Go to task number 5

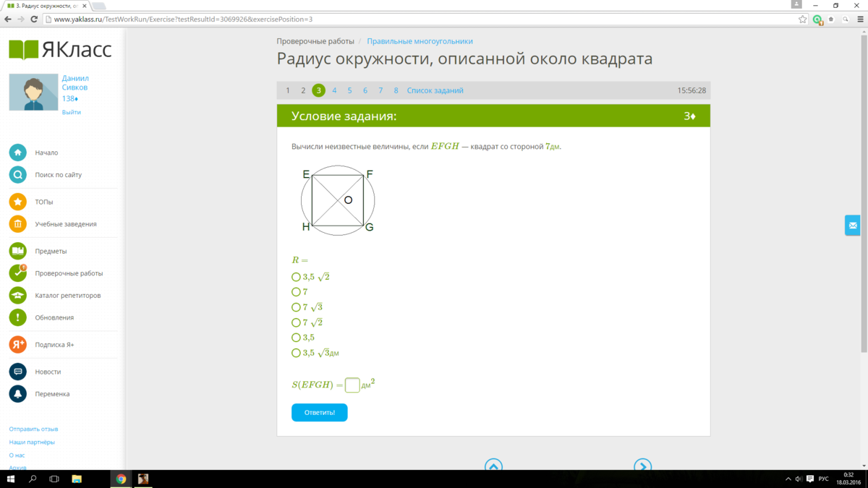(349, 90)
